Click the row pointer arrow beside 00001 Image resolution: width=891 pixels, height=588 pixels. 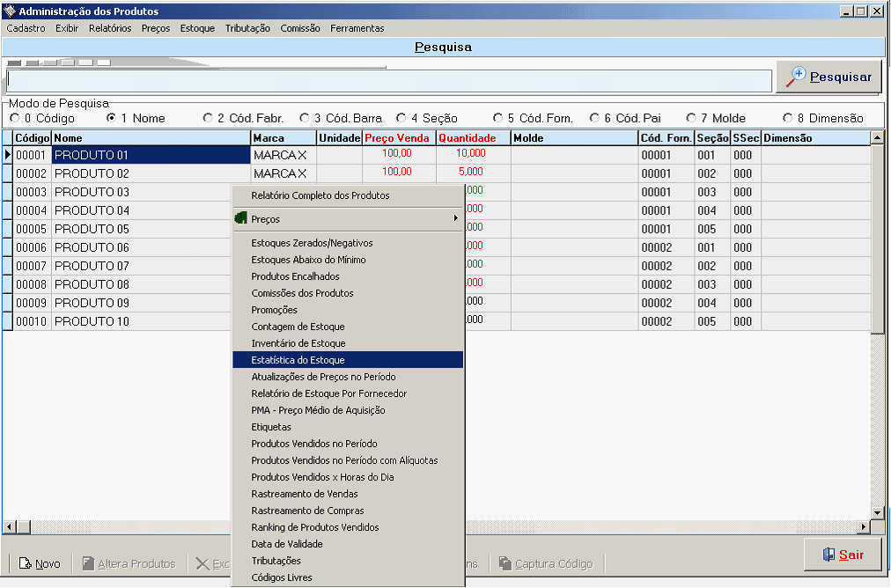point(8,155)
